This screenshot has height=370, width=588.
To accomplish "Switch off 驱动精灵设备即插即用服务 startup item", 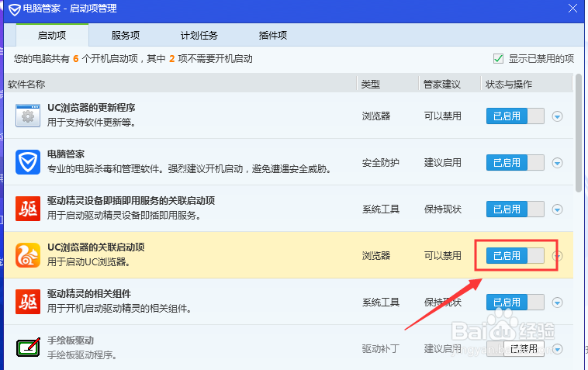I will click(515, 209).
